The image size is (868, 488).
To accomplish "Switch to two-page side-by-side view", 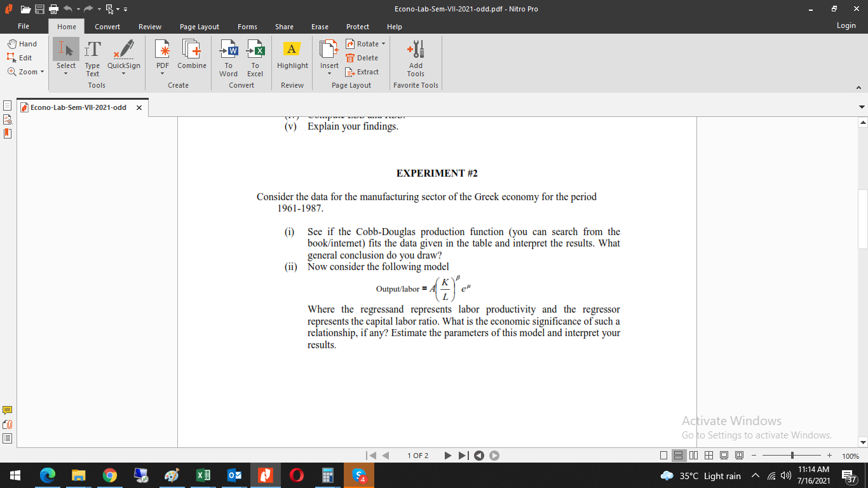I will [x=693, y=455].
